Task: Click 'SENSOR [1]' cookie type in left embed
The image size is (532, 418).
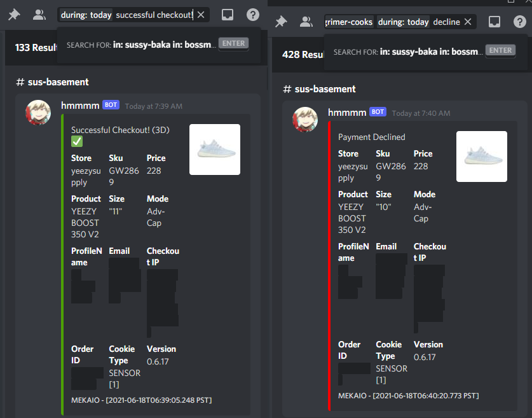Action: point(125,379)
